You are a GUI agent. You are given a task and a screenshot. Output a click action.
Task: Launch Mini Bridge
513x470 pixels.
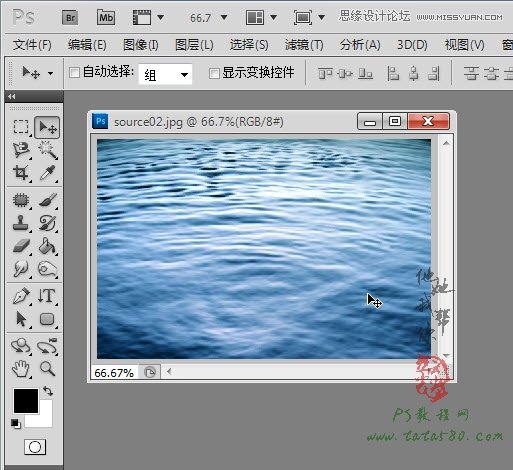pos(106,17)
